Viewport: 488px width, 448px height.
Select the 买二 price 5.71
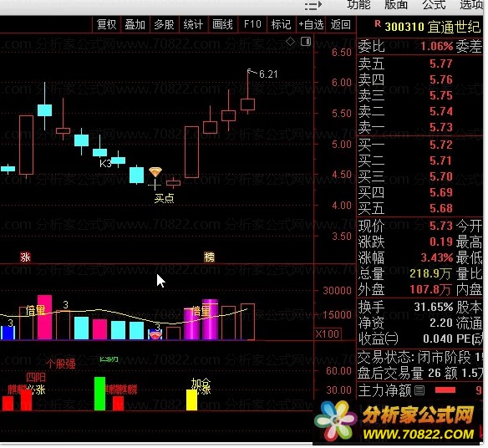tap(441, 160)
